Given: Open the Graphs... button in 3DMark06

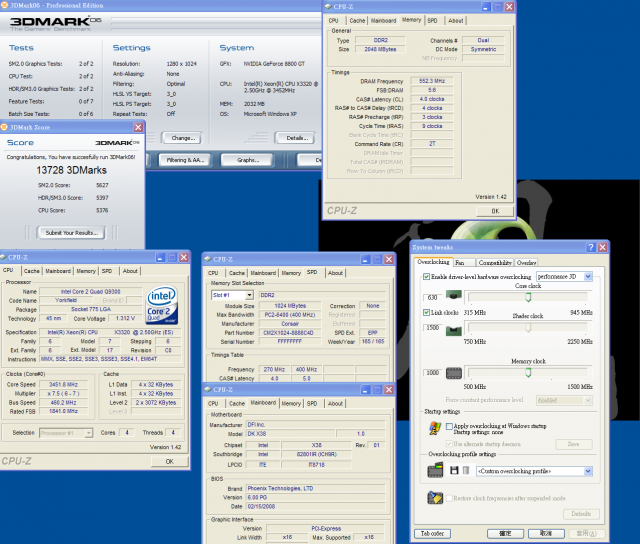Looking at the screenshot, I should pos(248,160).
